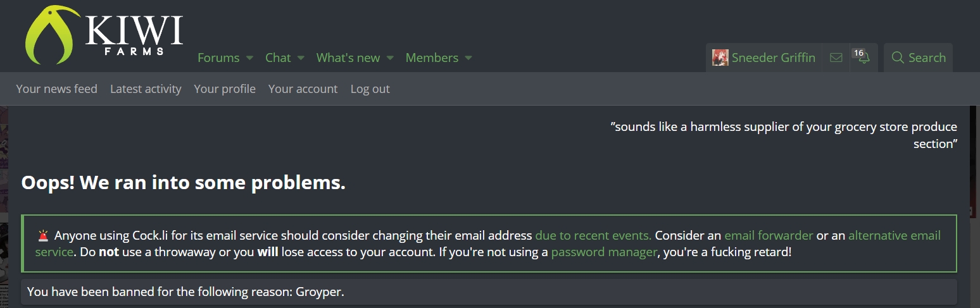Follow the "due to recent events" link
Viewport: 980px width, 308px height.
click(x=593, y=236)
